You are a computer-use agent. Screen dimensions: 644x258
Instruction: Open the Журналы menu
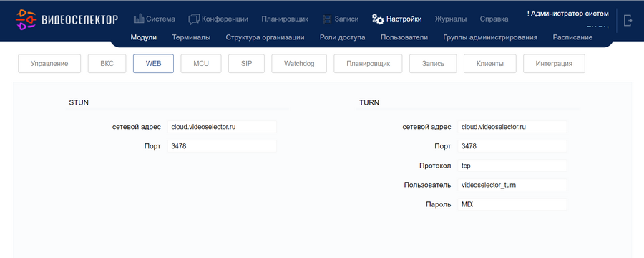451,19
